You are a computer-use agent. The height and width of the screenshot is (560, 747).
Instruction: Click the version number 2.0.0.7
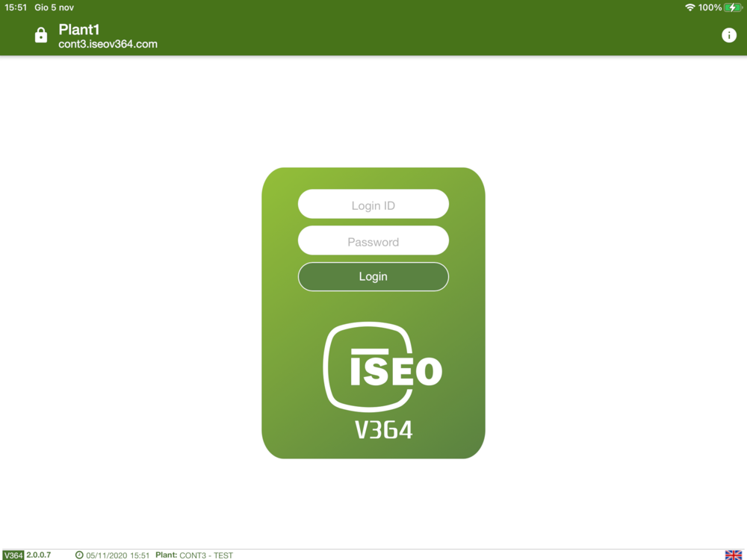tap(39, 555)
